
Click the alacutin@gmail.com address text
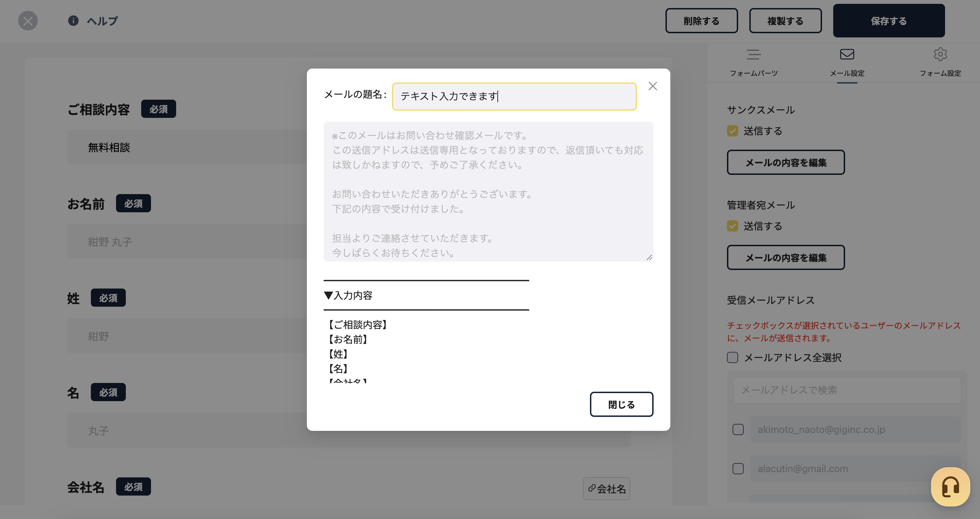tap(803, 469)
